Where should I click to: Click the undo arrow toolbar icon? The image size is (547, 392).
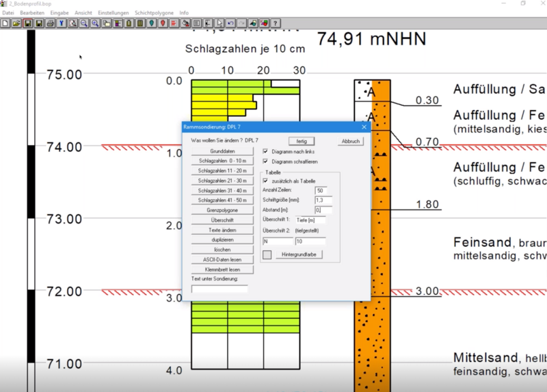[x=230, y=23]
